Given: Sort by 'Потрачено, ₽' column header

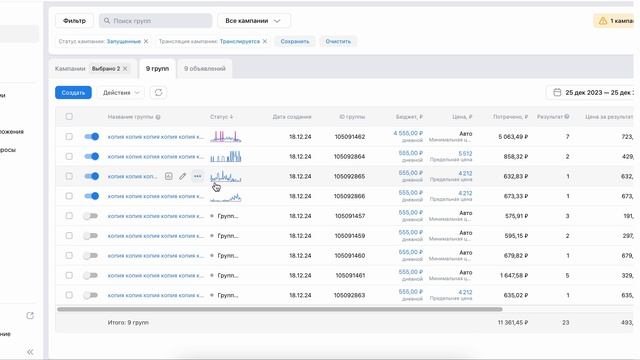Looking at the screenshot, I should pyautogui.click(x=510, y=117).
